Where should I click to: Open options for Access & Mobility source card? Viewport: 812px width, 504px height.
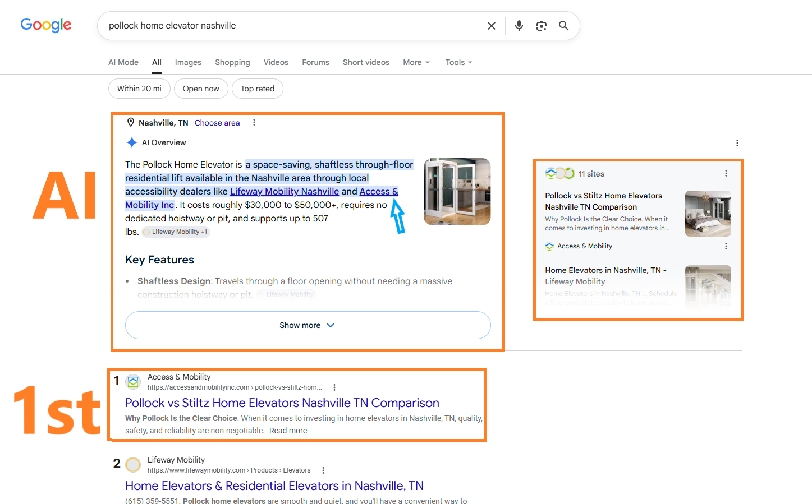coord(726,246)
